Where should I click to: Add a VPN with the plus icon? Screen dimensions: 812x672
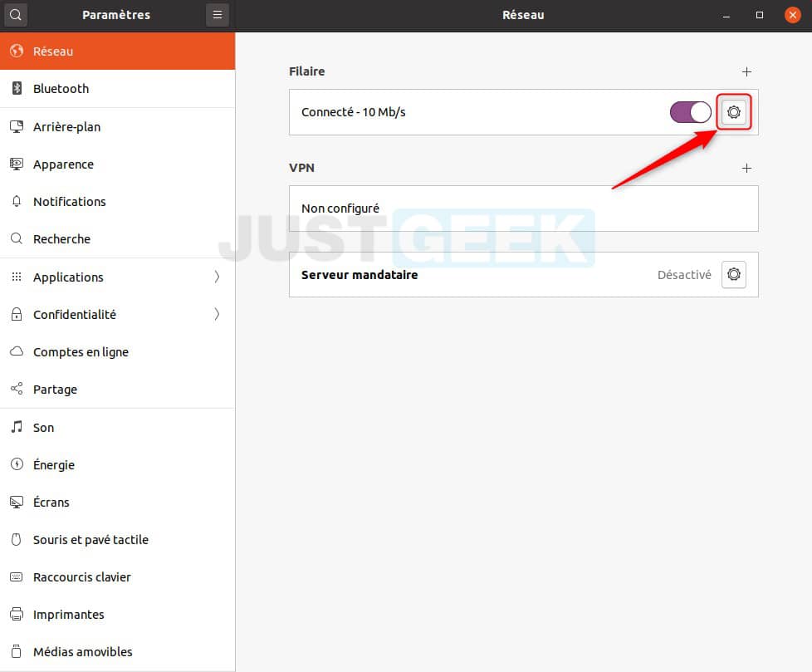click(746, 168)
